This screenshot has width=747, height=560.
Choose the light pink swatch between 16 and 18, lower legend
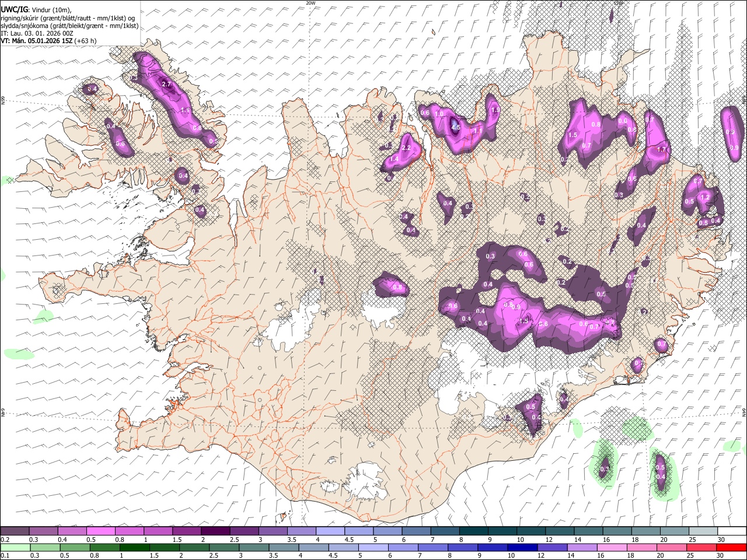click(x=611, y=547)
